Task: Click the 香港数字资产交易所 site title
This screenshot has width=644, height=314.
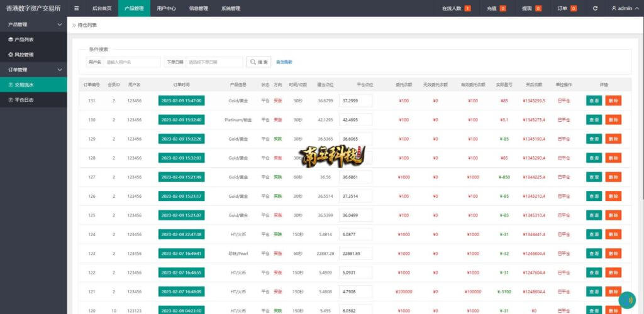Action: (x=33, y=8)
